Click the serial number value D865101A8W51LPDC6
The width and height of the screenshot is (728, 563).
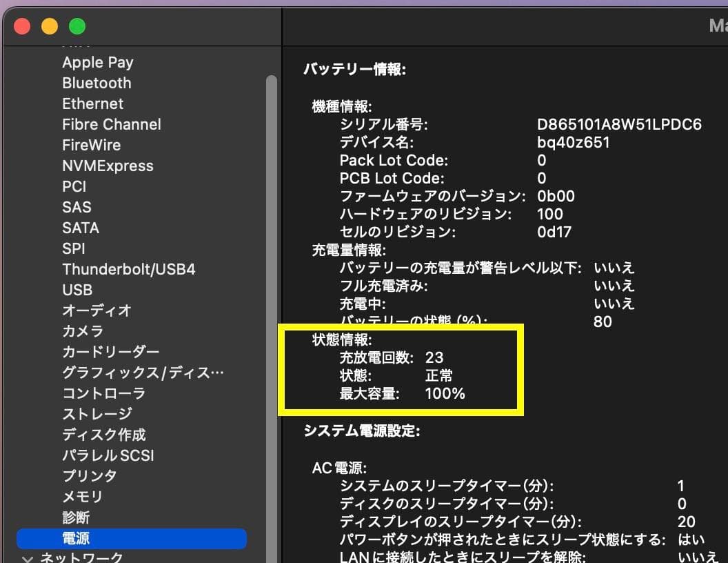tap(619, 124)
